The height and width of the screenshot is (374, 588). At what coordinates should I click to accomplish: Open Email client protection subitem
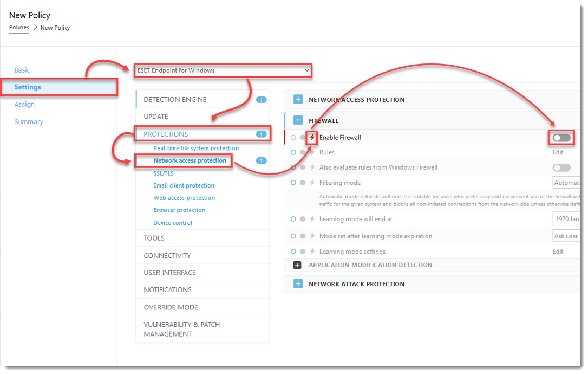184,185
